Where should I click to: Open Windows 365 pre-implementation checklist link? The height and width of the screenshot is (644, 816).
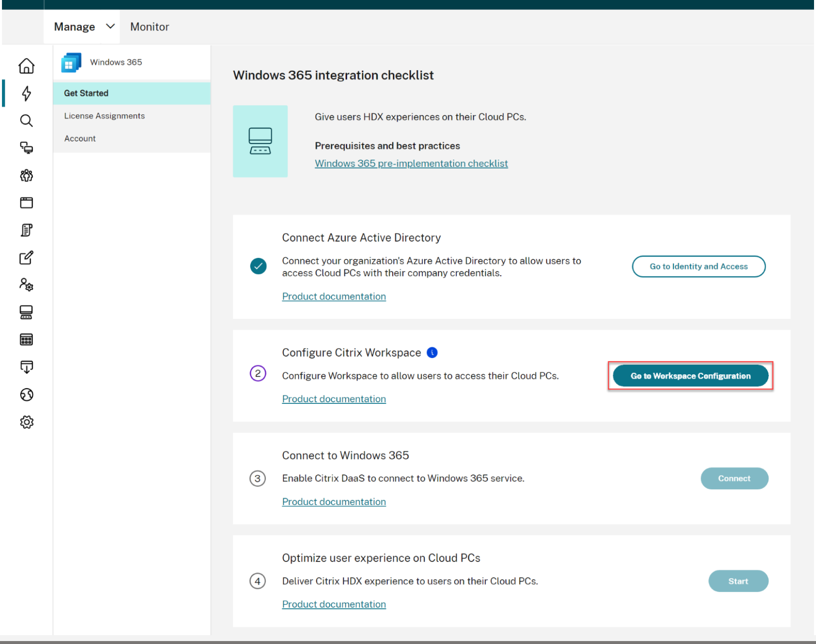pos(411,164)
